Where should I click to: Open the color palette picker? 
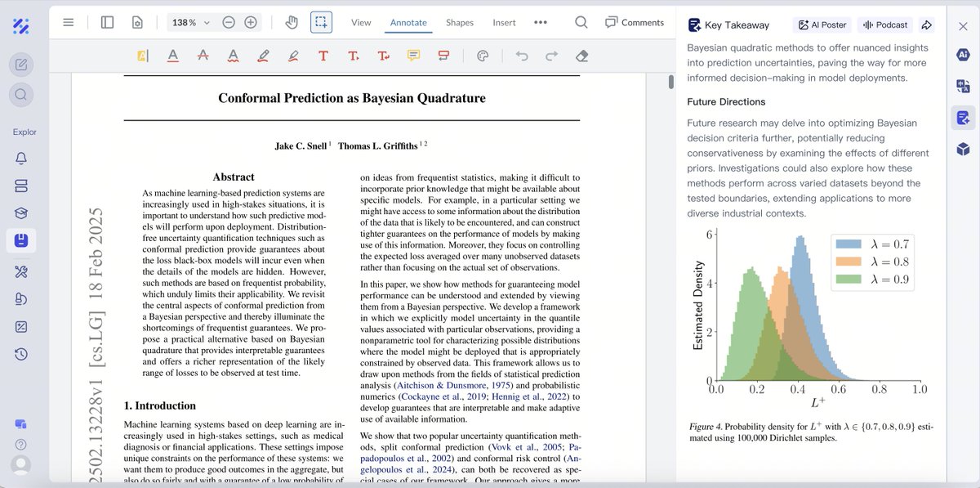[482, 56]
